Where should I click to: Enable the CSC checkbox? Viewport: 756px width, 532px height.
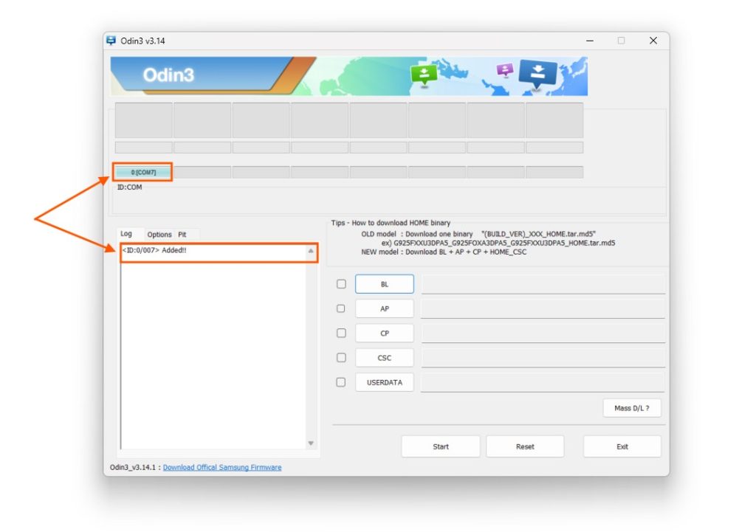tap(341, 358)
